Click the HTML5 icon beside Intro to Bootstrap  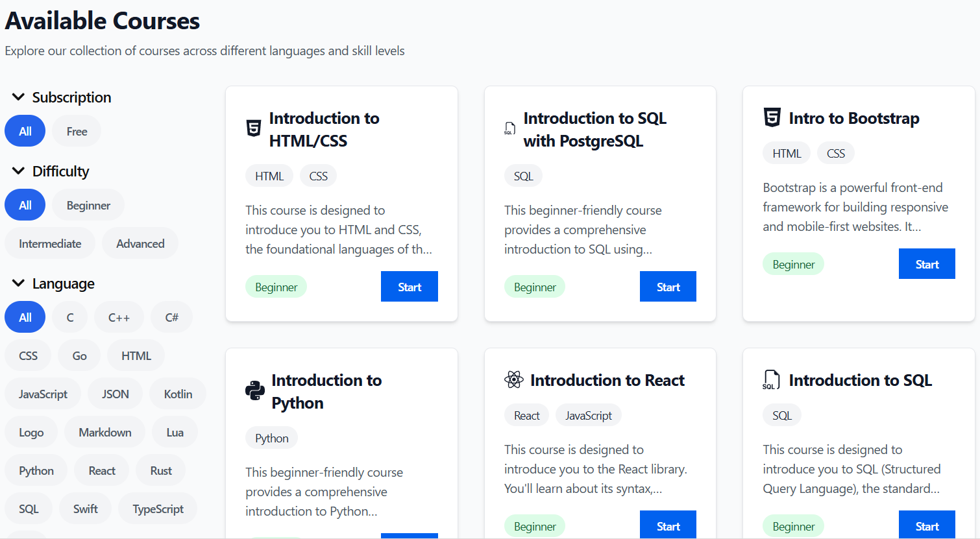click(772, 117)
